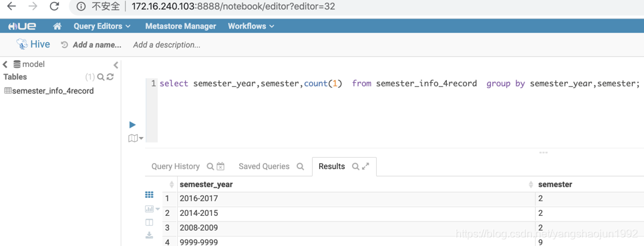Download the query results
Image resolution: width=644 pixels, height=246 pixels.
(149, 235)
